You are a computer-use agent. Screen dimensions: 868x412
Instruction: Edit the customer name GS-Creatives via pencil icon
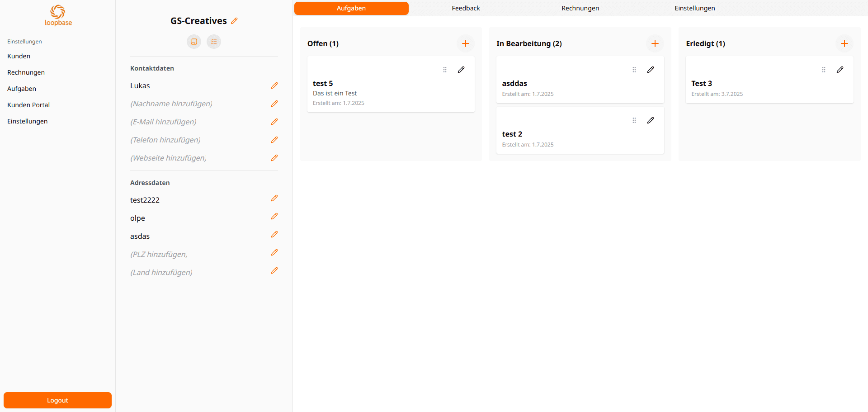(x=234, y=21)
